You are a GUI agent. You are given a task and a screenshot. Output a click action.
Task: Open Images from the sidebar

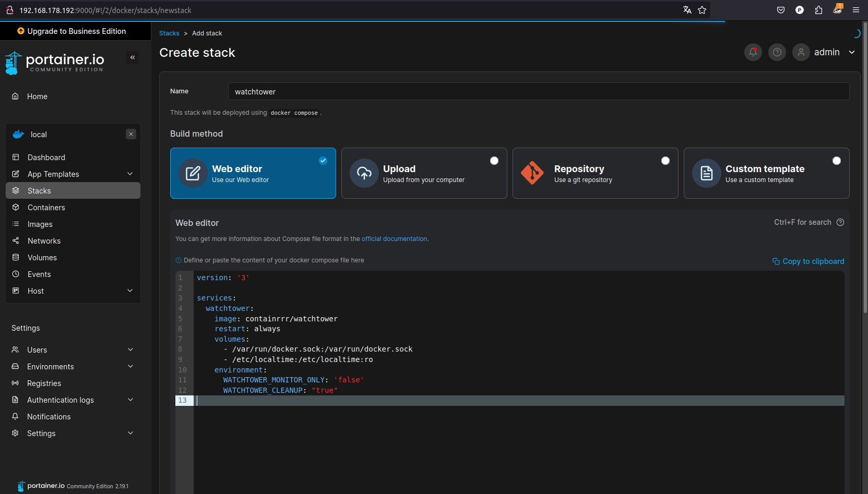pyautogui.click(x=40, y=224)
